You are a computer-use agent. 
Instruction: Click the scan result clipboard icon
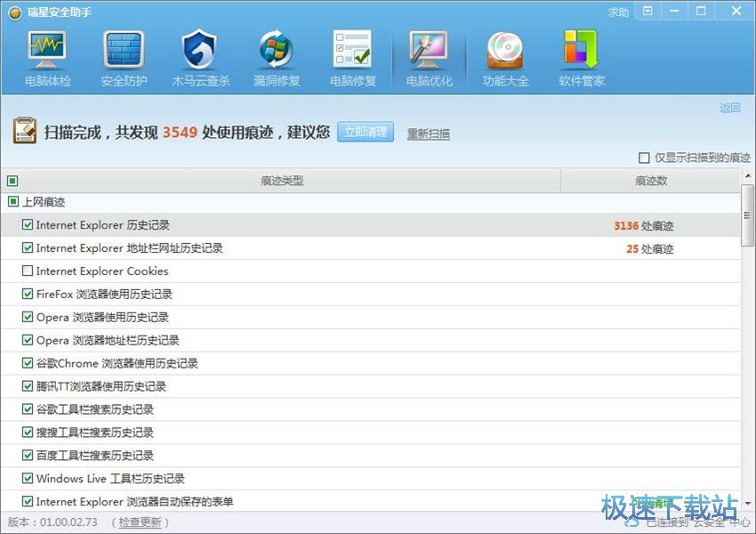coord(25,130)
